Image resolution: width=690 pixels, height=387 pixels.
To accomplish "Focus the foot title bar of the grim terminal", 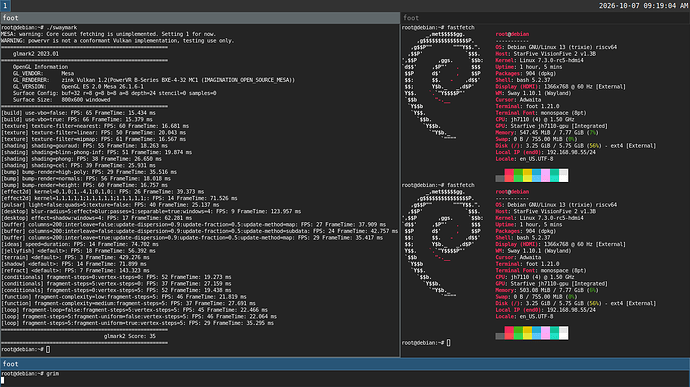I will [345, 364].
